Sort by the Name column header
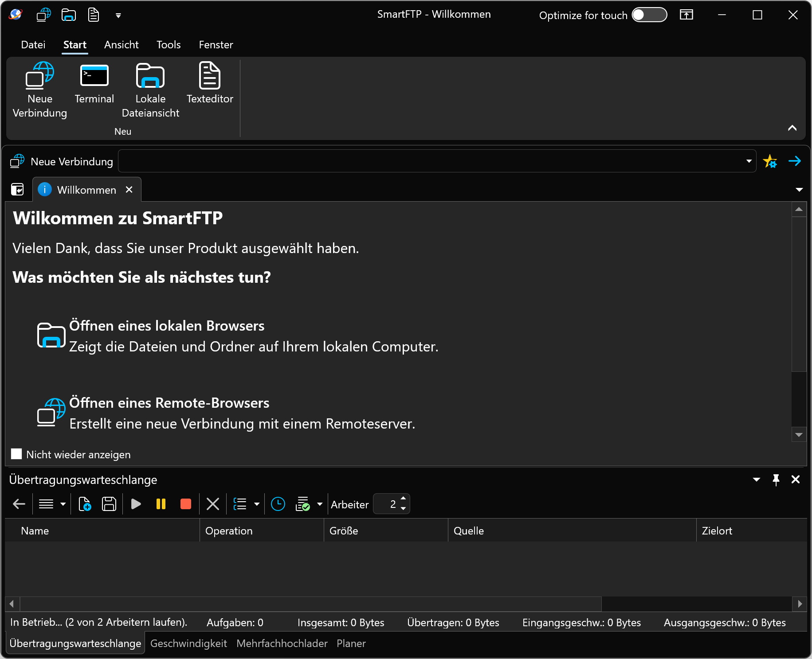812x659 pixels. pyautogui.click(x=102, y=530)
